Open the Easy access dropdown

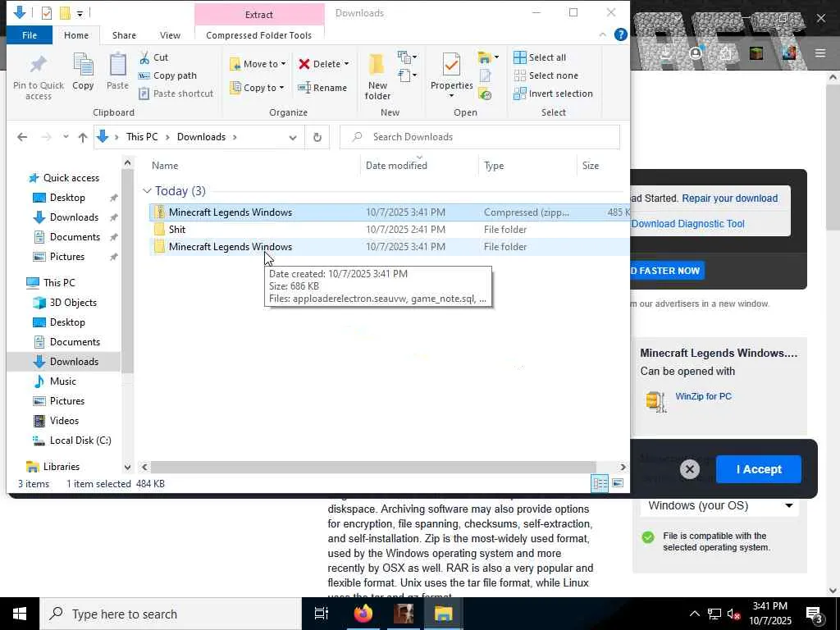click(407, 75)
